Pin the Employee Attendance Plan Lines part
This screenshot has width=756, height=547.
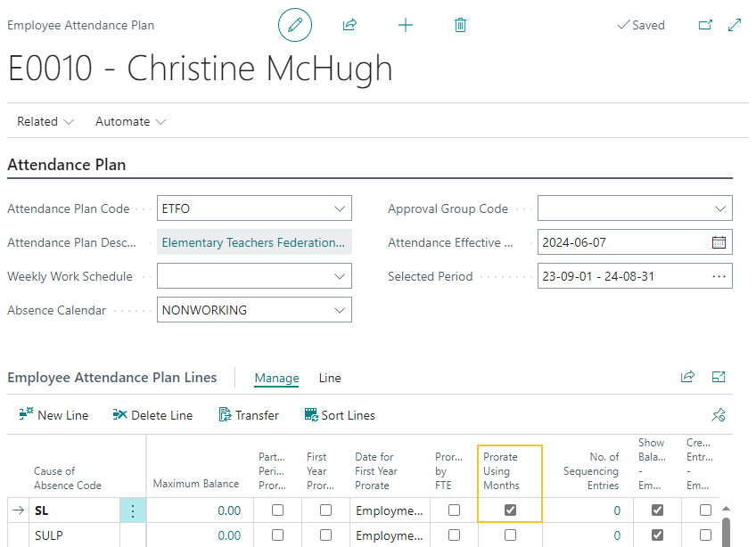click(719, 414)
